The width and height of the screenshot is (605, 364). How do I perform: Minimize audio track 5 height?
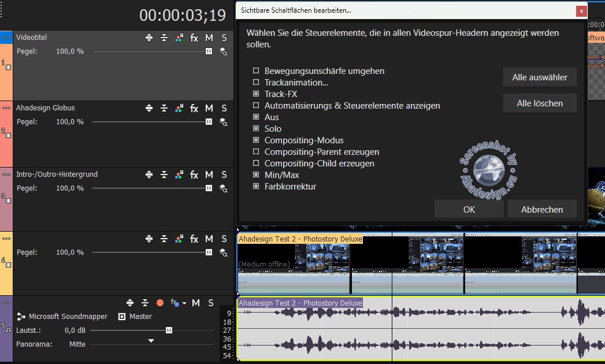click(145, 303)
